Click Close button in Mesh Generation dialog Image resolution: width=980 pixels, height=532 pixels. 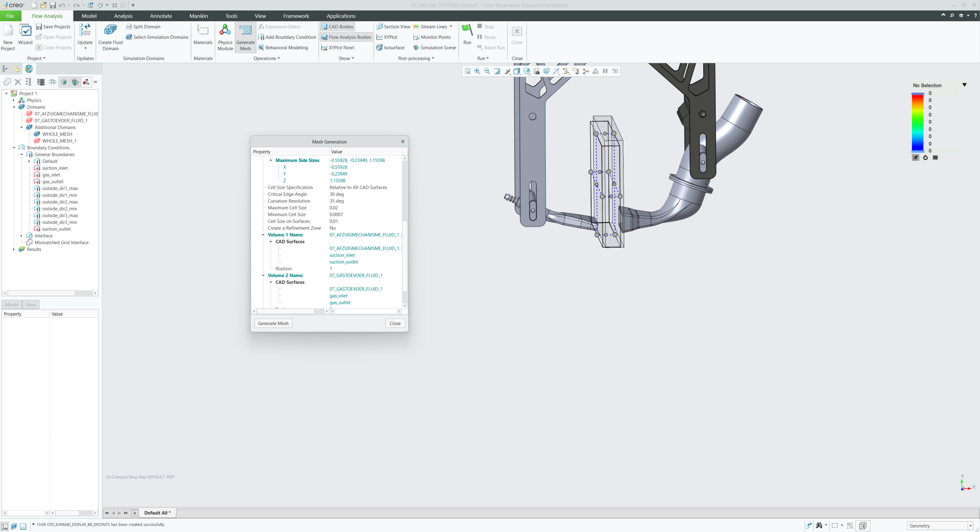[395, 323]
